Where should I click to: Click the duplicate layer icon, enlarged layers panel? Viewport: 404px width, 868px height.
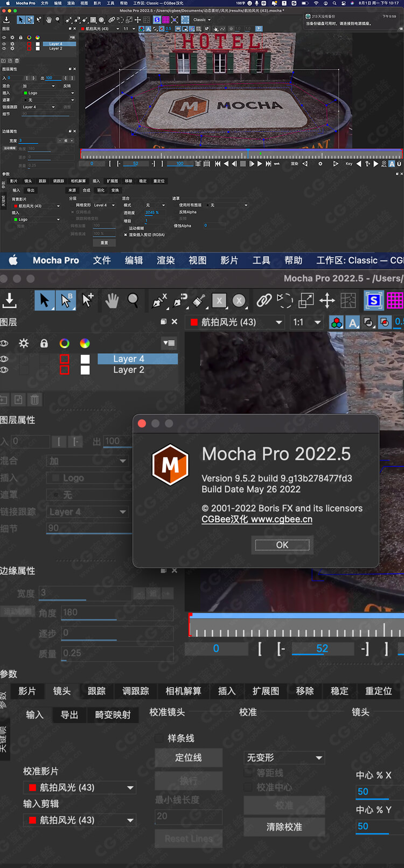pos(18,399)
